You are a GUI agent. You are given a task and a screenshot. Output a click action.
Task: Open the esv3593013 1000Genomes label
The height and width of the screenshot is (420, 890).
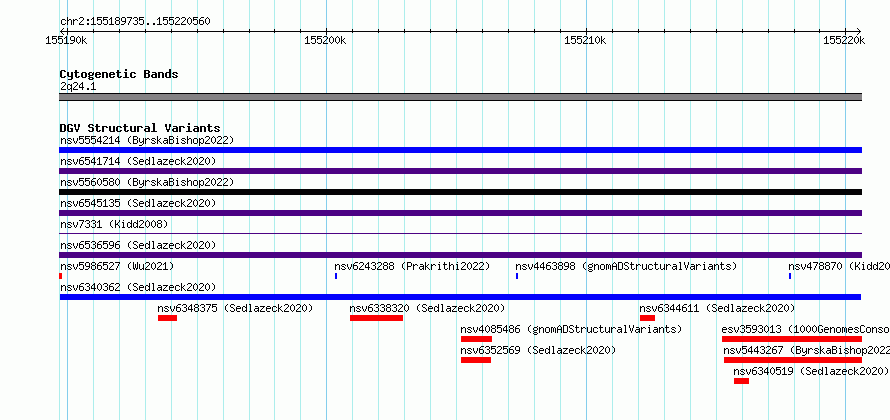(x=805, y=329)
